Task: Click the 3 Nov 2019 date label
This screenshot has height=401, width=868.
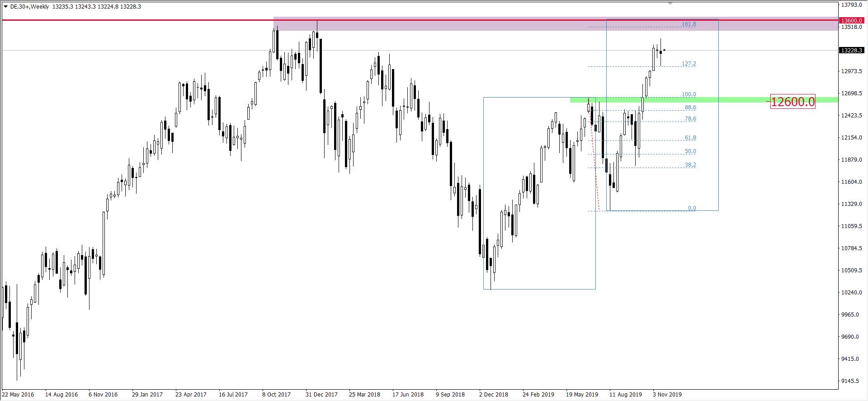Action: pyautogui.click(x=667, y=394)
